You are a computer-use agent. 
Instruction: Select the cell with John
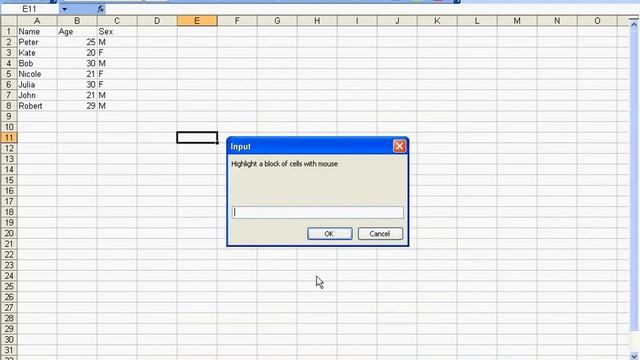tap(37, 95)
